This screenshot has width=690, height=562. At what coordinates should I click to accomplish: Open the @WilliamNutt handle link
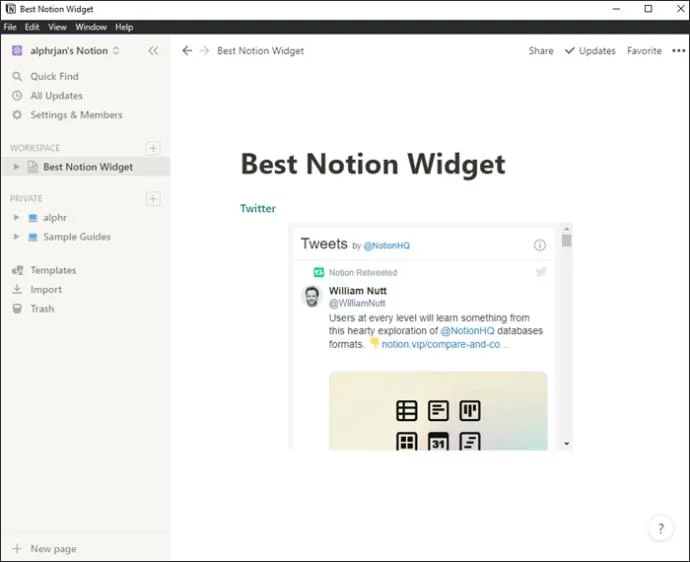coord(357,303)
